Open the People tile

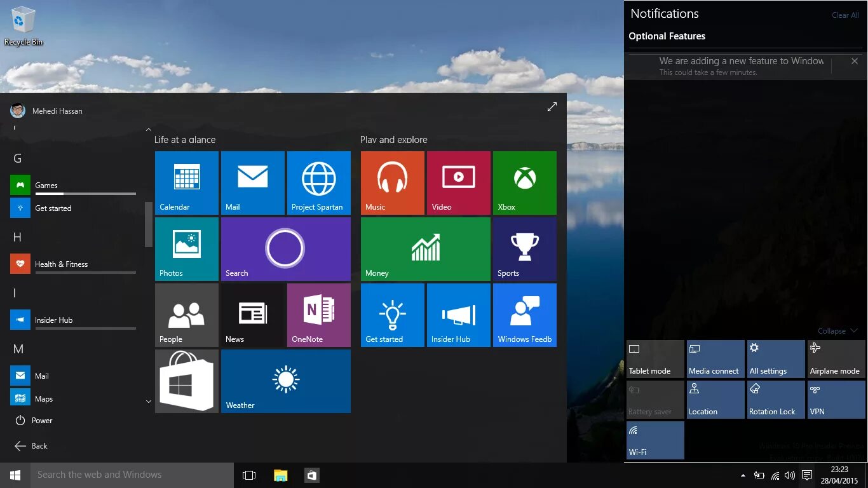pyautogui.click(x=187, y=315)
